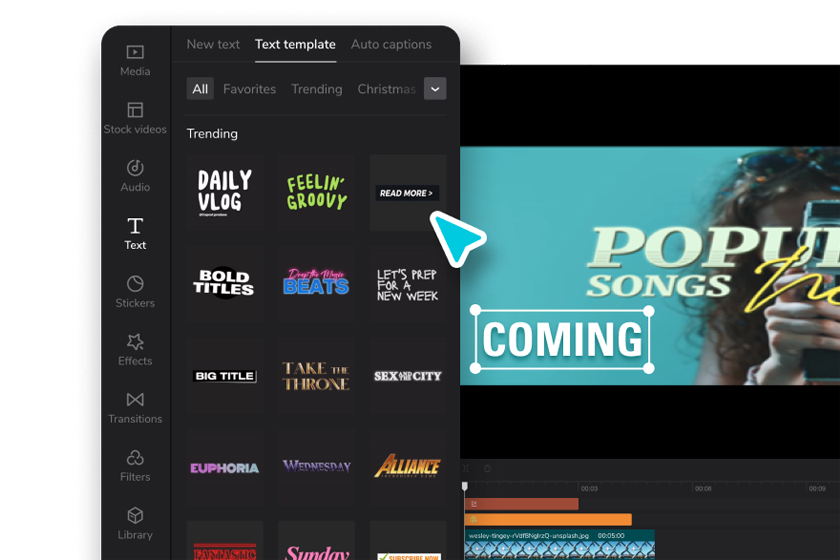Click the split icon above the timeline
This screenshot has height=560, width=840.
(465, 468)
